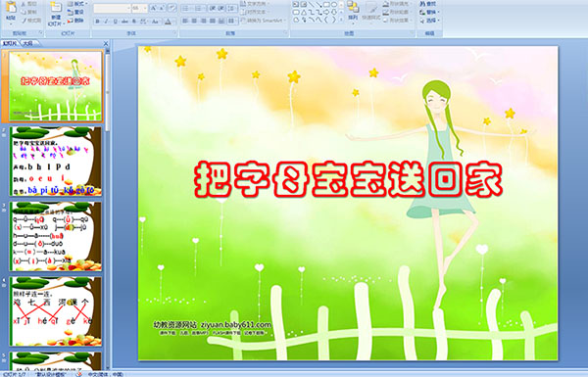Viewport: 588px width, 377px height.
Task: Open the text Columns dropdown
Action: click(x=232, y=21)
